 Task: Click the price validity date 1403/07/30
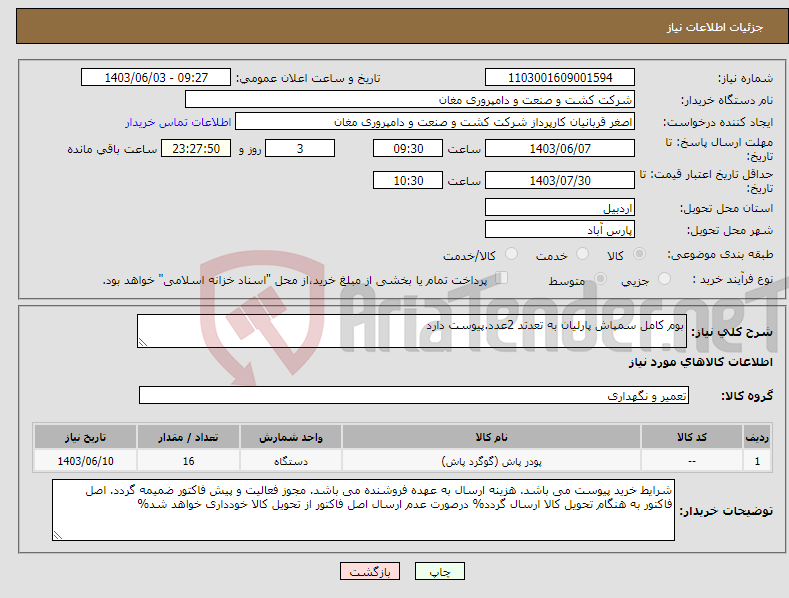click(560, 180)
